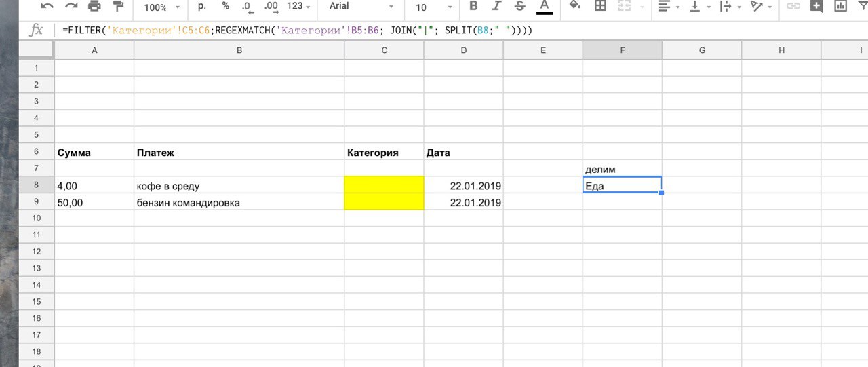868x367 pixels.
Task: Open horizontal align dropdown
Action: click(669, 7)
